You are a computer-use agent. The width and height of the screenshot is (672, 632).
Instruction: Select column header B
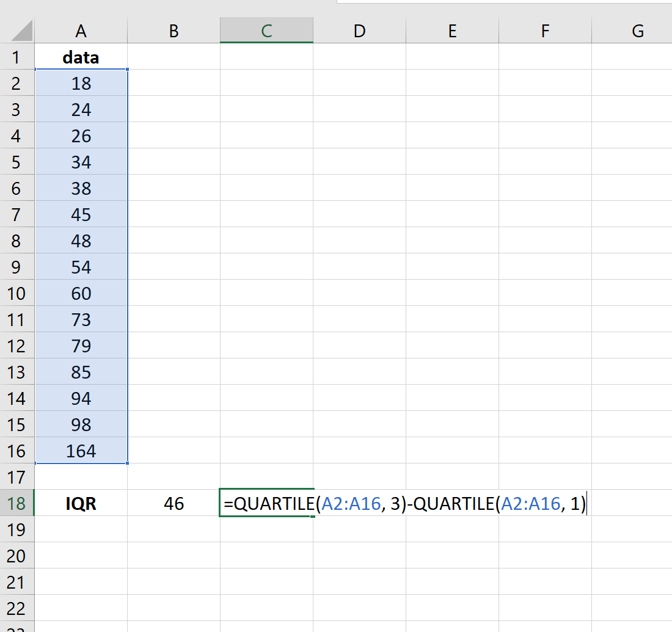(173, 31)
